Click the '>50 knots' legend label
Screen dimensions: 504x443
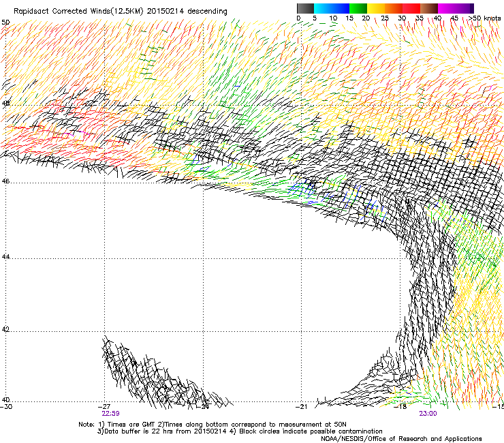point(484,18)
